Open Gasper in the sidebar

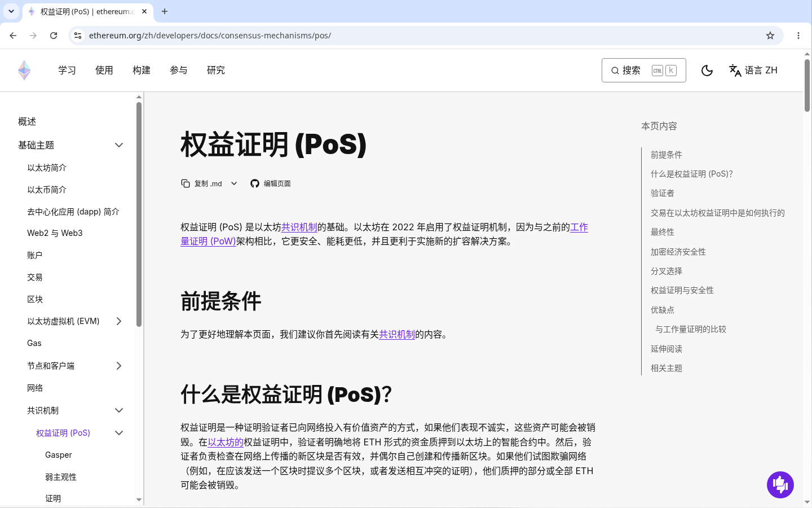[x=59, y=455]
